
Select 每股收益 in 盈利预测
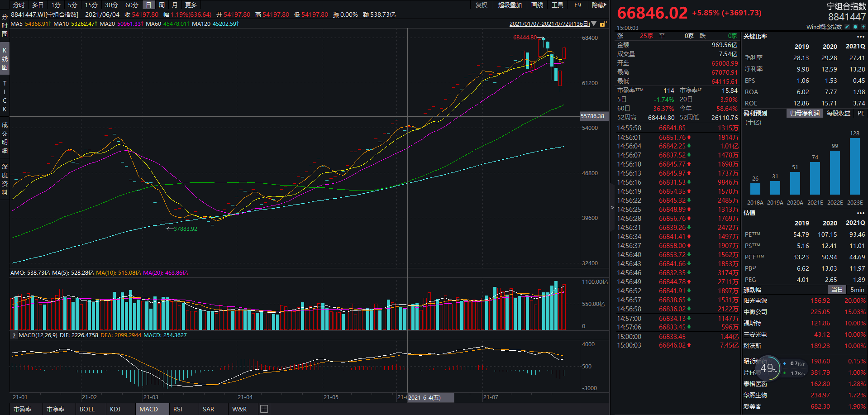[x=838, y=114]
